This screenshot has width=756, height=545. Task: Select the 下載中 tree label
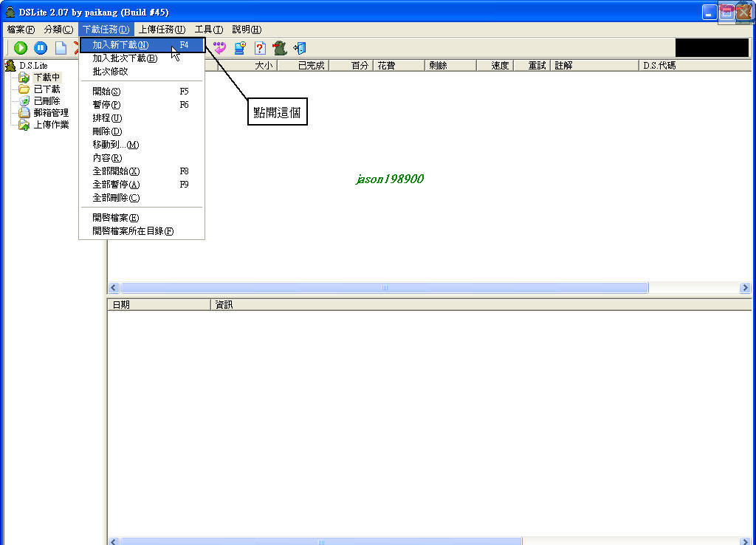[x=47, y=77]
